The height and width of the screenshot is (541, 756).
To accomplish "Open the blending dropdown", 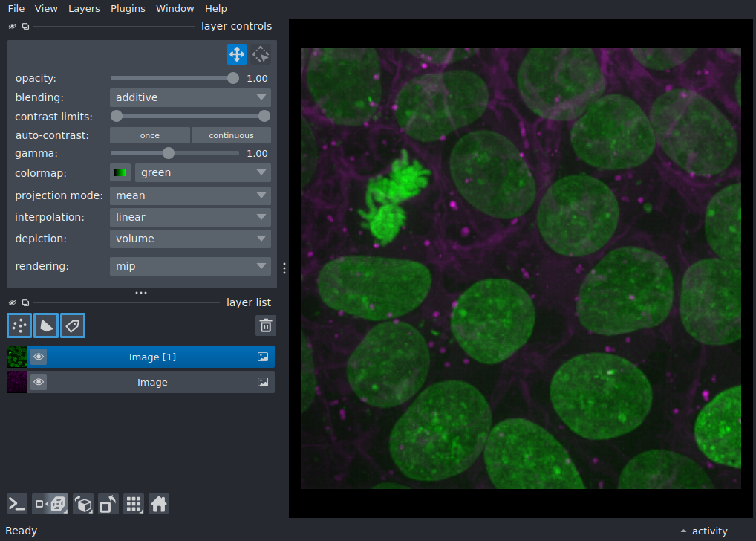I will coord(190,97).
